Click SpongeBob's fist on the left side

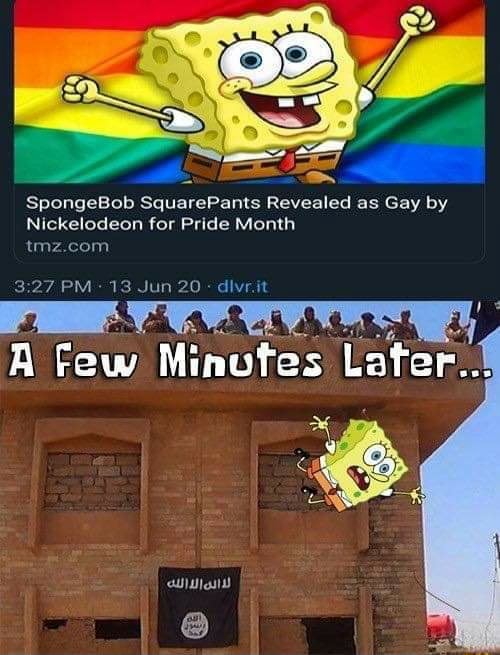pyautogui.click(x=81, y=89)
